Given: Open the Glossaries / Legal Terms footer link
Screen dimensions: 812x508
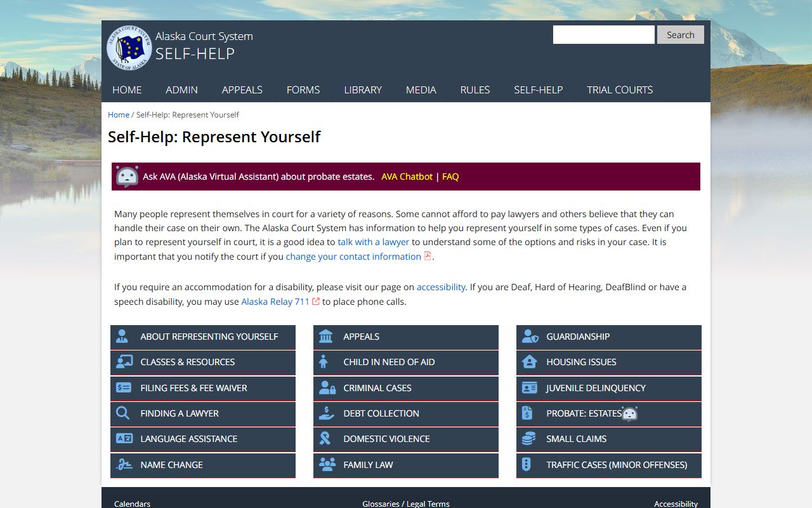Looking at the screenshot, I should 406,504.
